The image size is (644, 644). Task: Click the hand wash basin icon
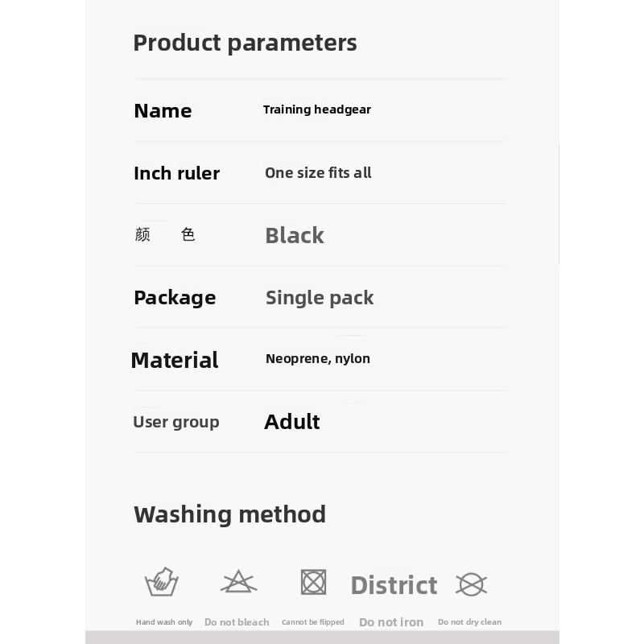click(x=161, y=581)
